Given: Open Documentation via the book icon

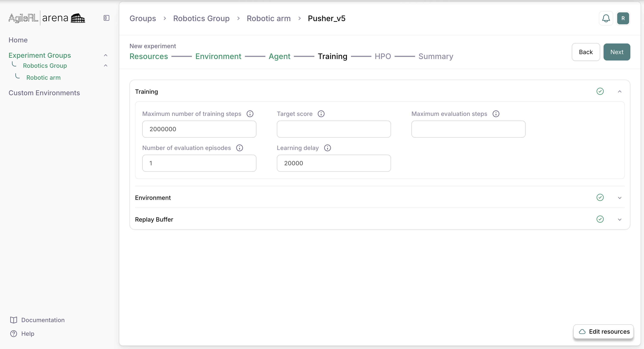Looking at the screenshot, I should click(13, 320).
